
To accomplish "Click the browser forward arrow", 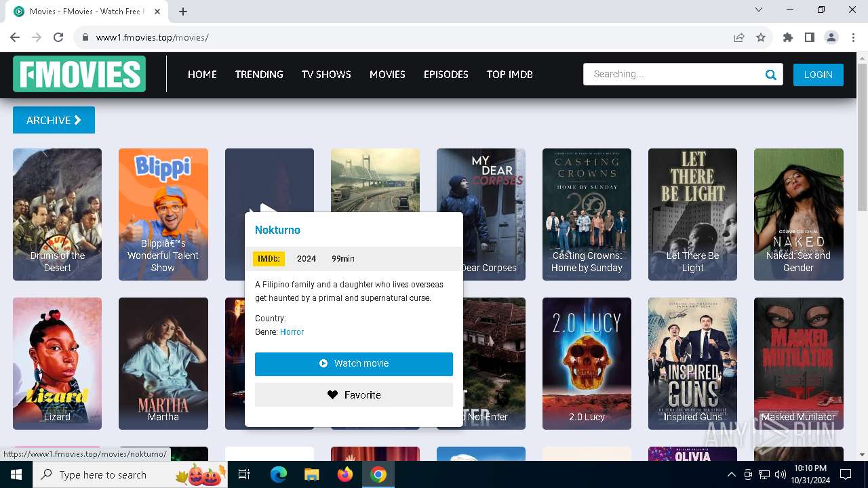I will coord(37,37).
